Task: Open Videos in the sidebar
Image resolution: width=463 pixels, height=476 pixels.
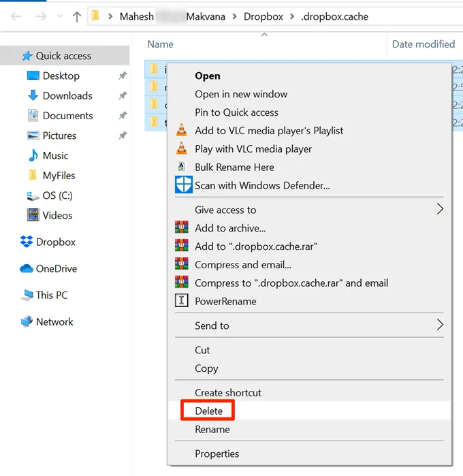Action: [x=58, y=216]
